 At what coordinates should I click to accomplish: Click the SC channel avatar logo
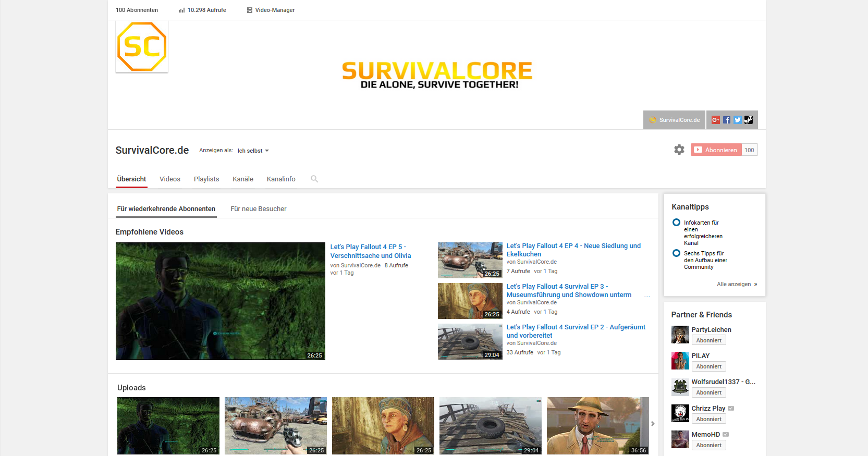(142, 47)
